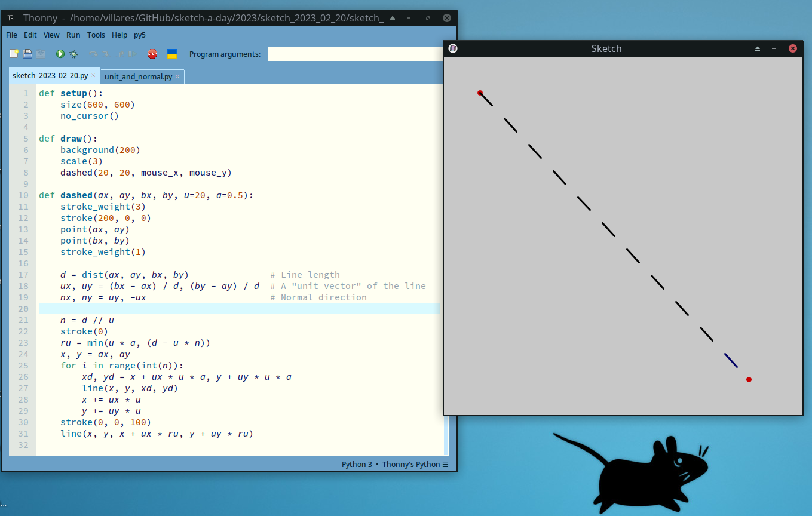Viewport: 812px width, 516px height.
Task: Expand the View menu
Action: tap(51, 35)
